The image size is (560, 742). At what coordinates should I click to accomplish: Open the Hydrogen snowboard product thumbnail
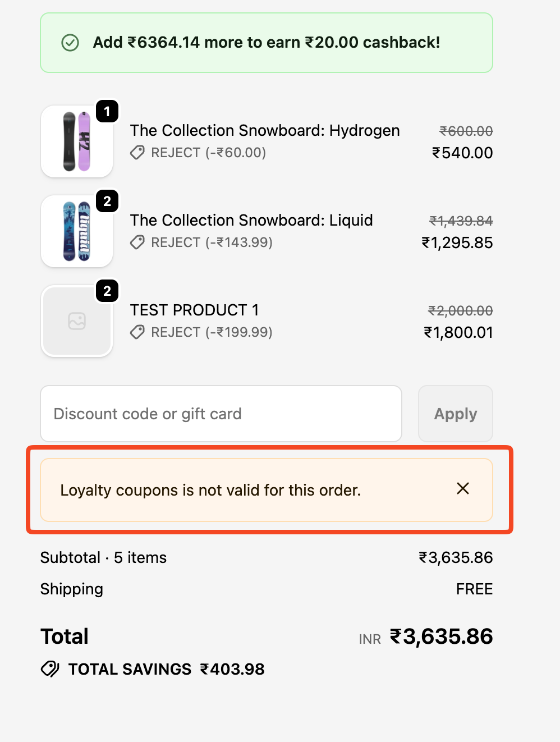pos(77,141)
